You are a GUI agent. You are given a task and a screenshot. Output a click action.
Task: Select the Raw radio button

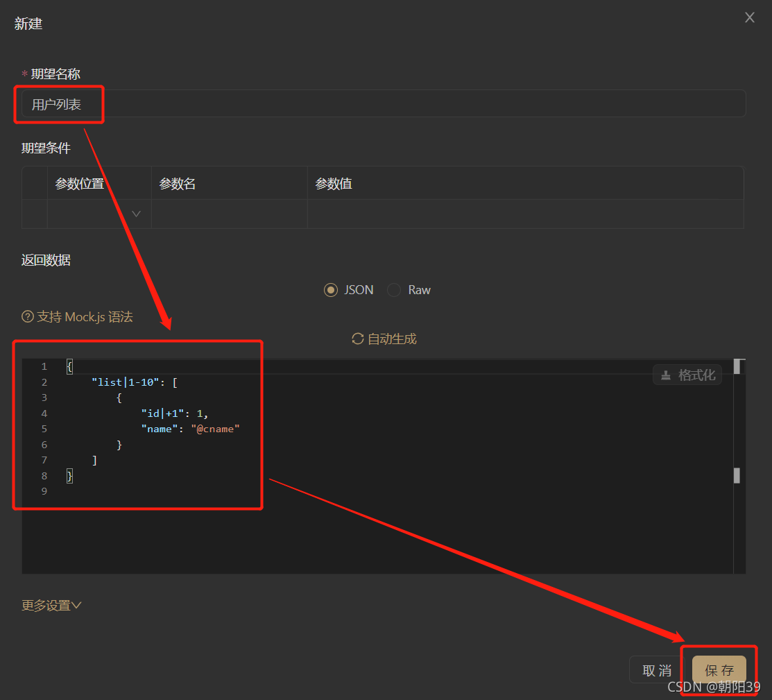pyautogui.click(x=393, y=290)
